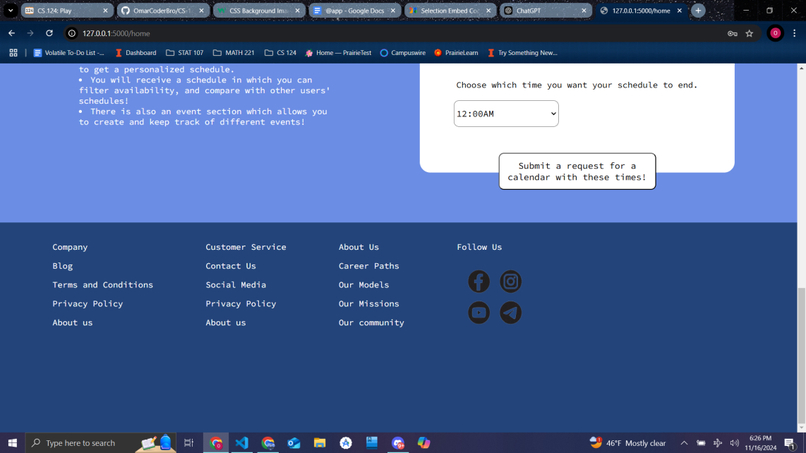Open Career Paths footer link

point(369,266)
